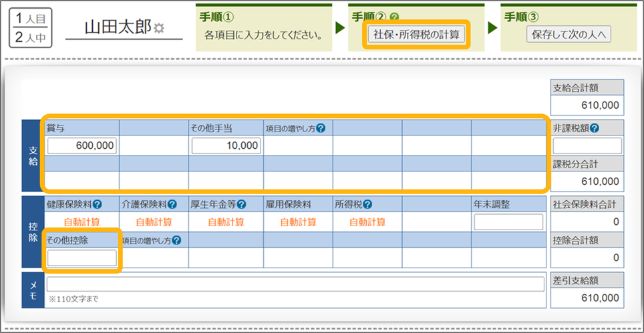The height and width of the screenshot is (333, 644).
Task: Open help for 厚生年金等
Action: tap(242, 205)
